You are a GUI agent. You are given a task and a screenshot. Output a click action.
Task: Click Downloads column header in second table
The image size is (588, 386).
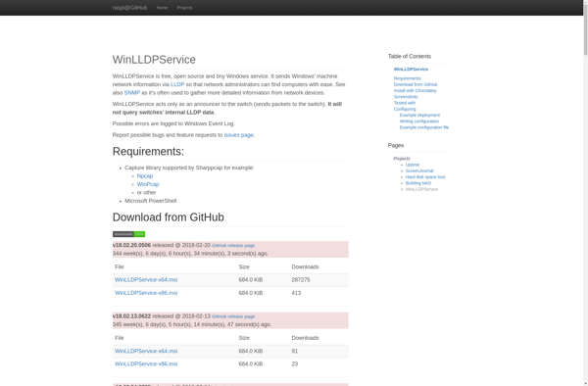305,338
